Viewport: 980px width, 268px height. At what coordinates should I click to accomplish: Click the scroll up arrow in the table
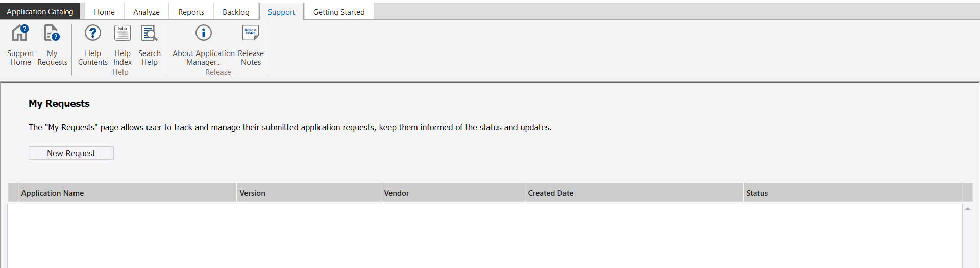pyautogui.click(x=967, y=209)
